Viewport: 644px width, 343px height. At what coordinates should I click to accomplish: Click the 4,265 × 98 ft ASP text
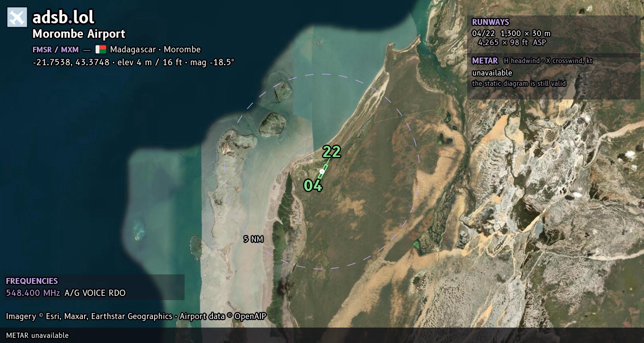coord(512,42)
